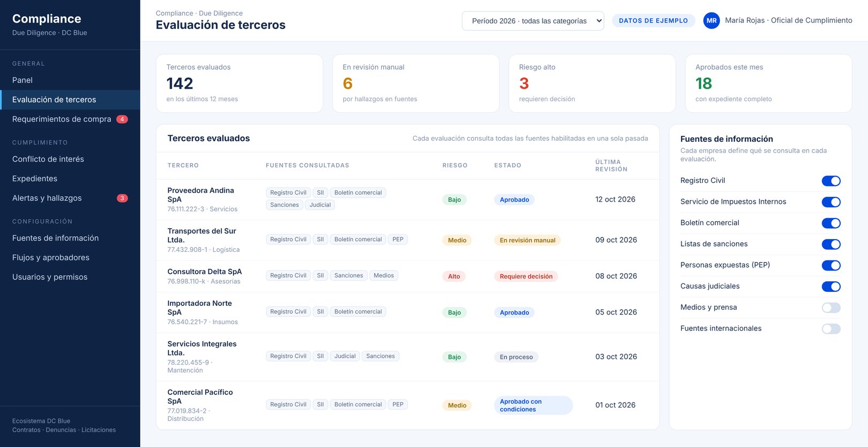Image resolution: width=868 pixels, height=447 pixels.
Task: Click the DATOS DE EJEMPLO badge
Action: (653, 21)
